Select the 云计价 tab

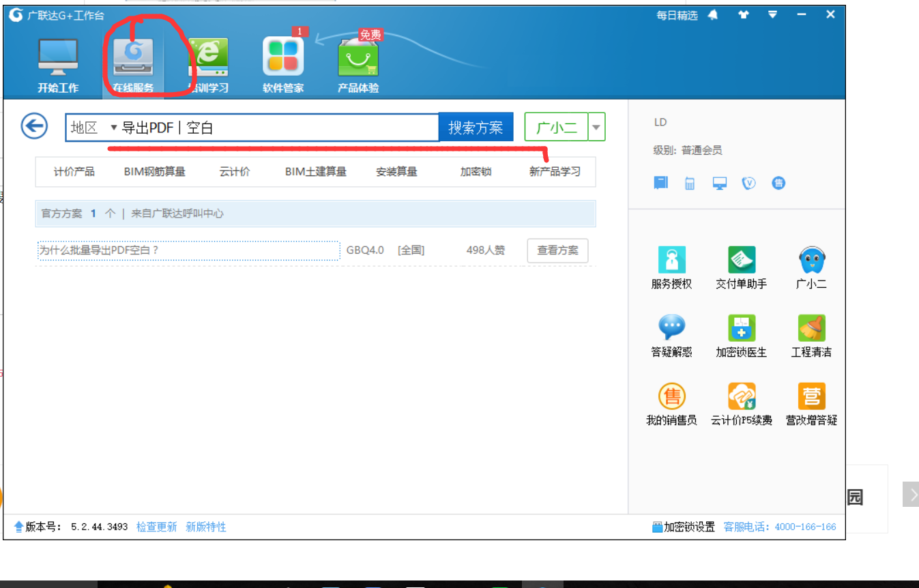[235, 172]
